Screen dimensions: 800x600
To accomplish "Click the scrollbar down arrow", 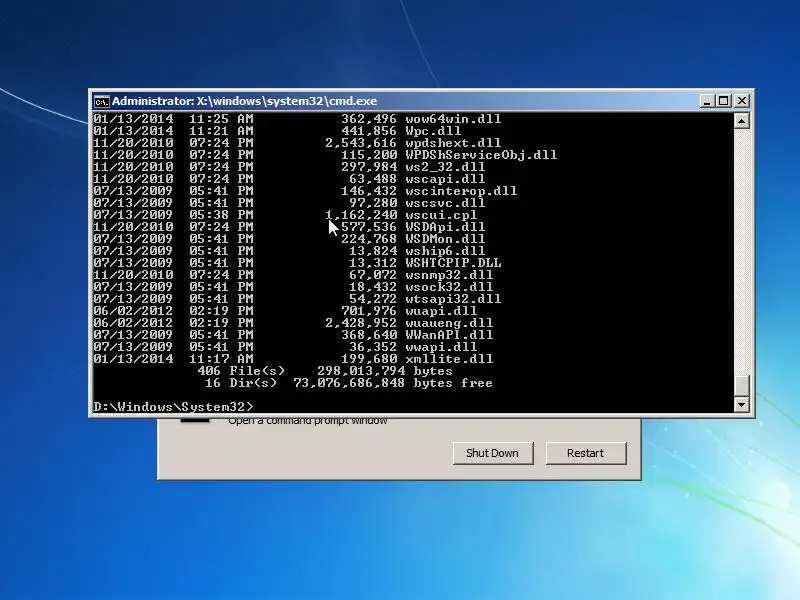I will point(741,405).
